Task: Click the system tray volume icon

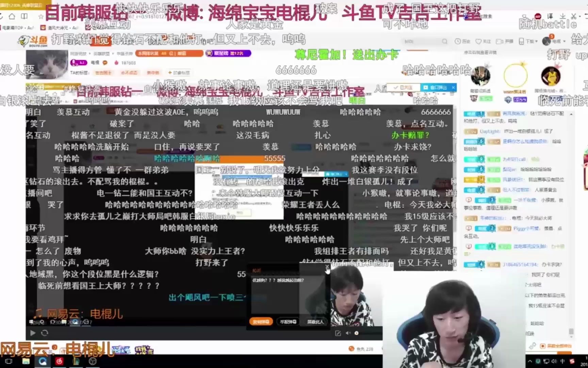Action: 554,361
